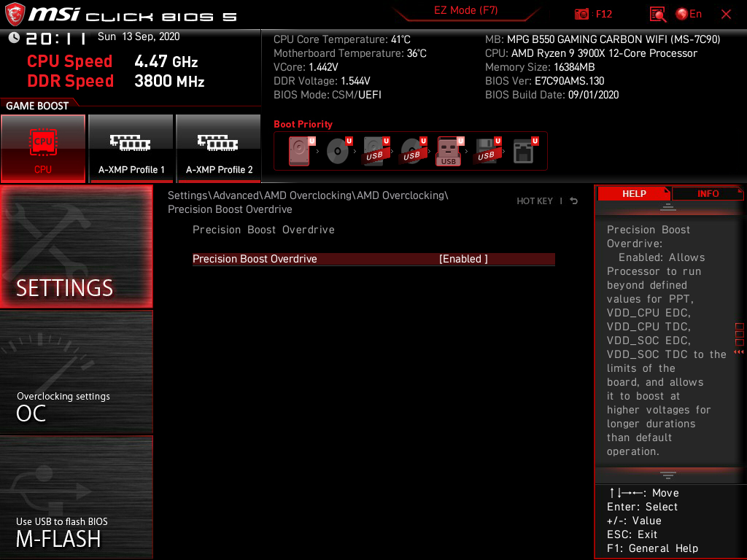Go back using the return arrow icon
This screenshot has width=747, height=560.
574,201
